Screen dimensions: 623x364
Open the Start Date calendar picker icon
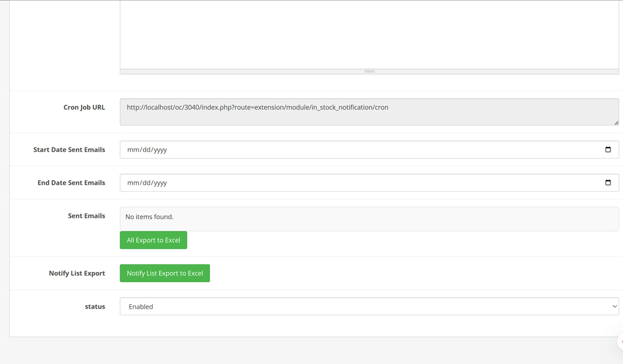tap(608, 149)
